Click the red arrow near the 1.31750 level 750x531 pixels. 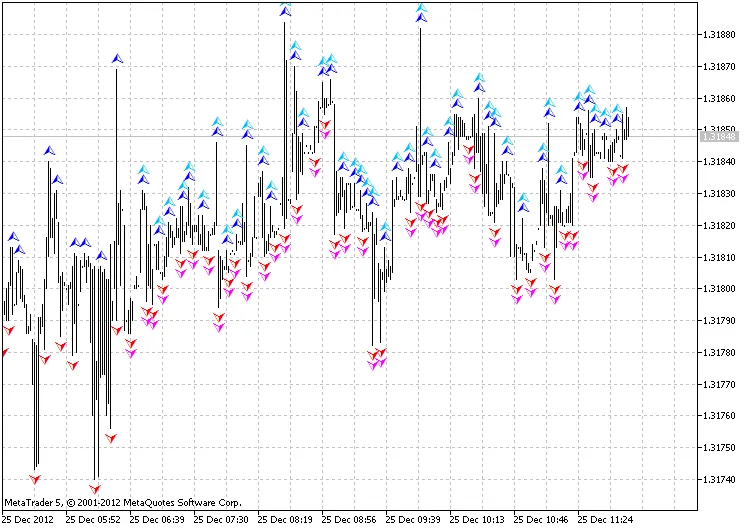click(111, 437)
